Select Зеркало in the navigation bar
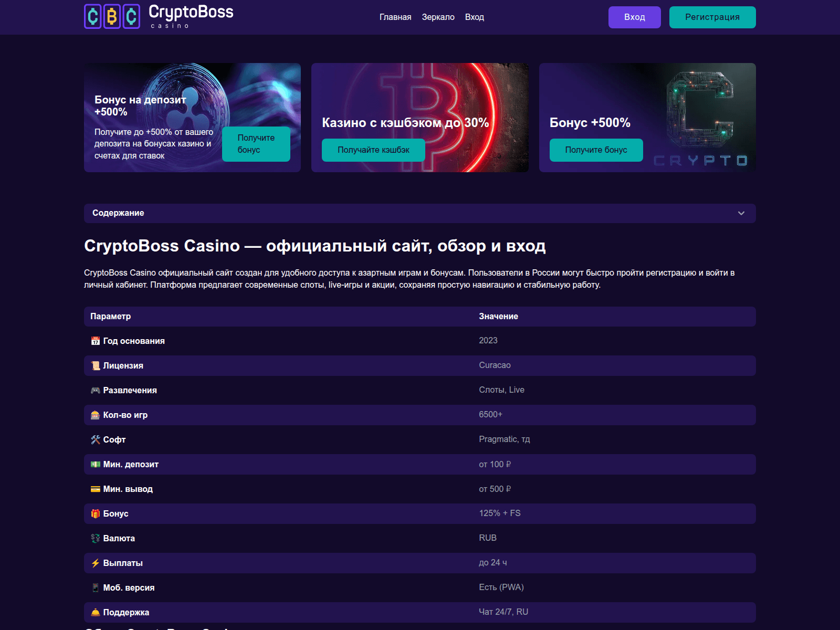Viewport: 840px width, 630px height. [437, 17]
